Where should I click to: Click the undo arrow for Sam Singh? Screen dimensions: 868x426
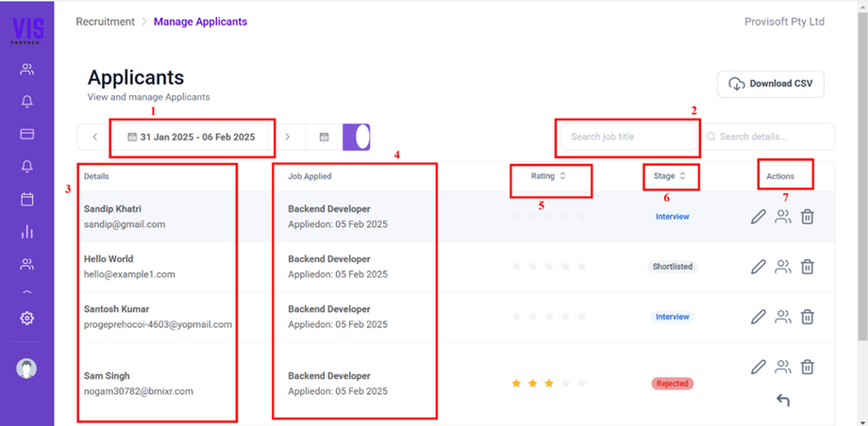[x=782, y=401]
